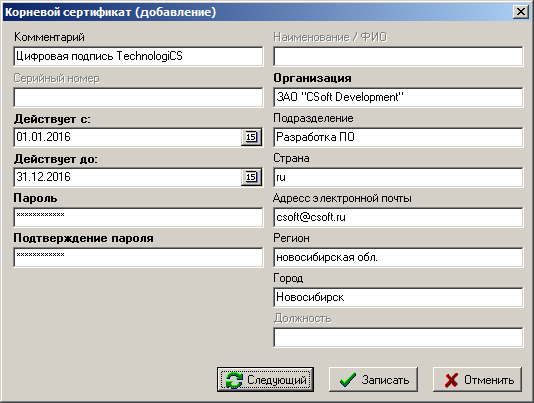Viewport: 534px width, 403px height.
Task: Click into the Действует до date field
Action: (127, 177)
